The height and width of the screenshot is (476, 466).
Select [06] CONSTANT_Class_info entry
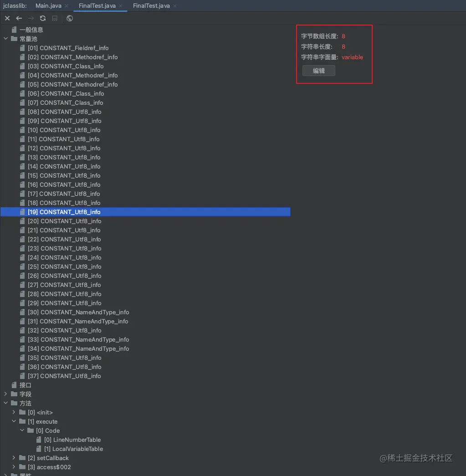point(66,93)
